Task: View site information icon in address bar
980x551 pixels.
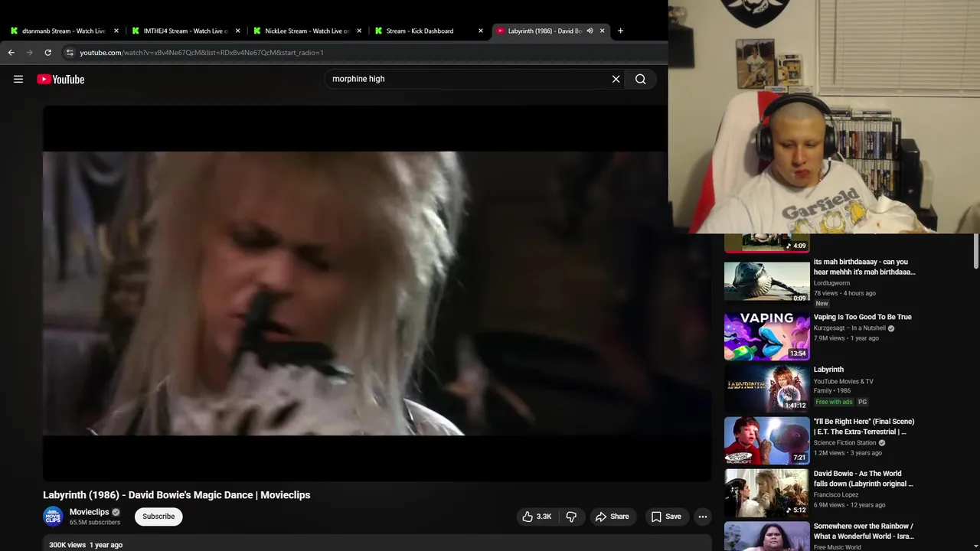Action: click(70, 53)
